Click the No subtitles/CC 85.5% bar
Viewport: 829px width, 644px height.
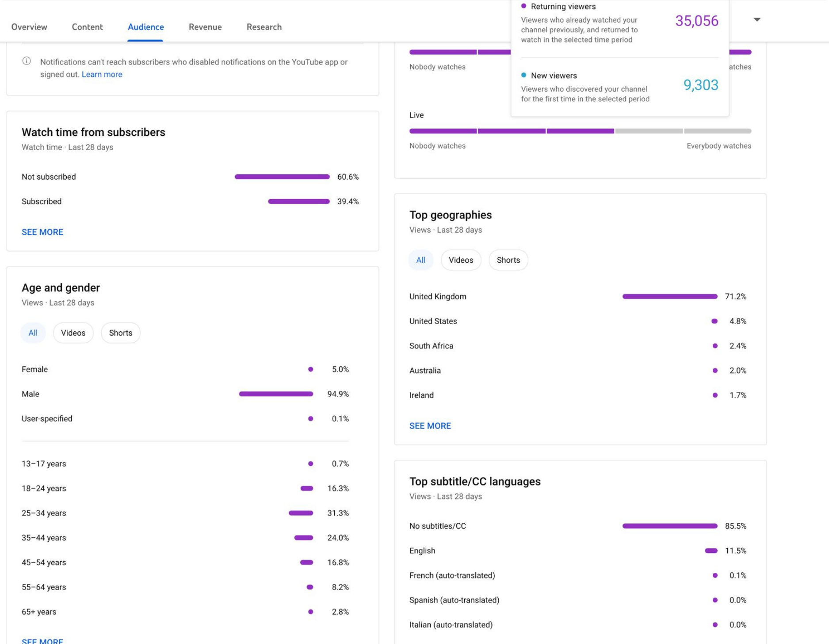[670, 526]
